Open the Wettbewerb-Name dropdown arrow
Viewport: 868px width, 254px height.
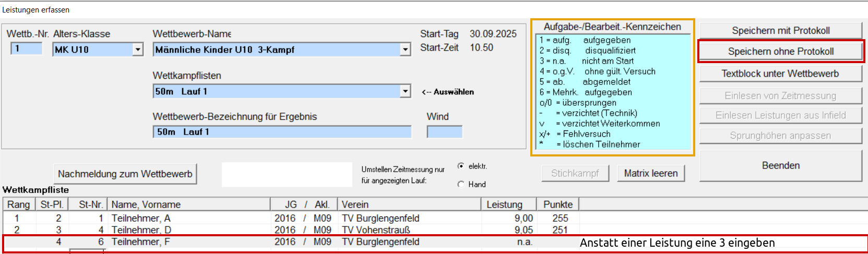pos(405,50)
